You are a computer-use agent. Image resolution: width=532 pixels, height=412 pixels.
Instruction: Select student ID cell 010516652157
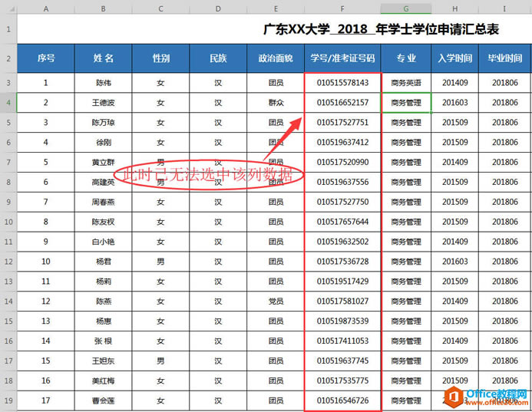342,102
